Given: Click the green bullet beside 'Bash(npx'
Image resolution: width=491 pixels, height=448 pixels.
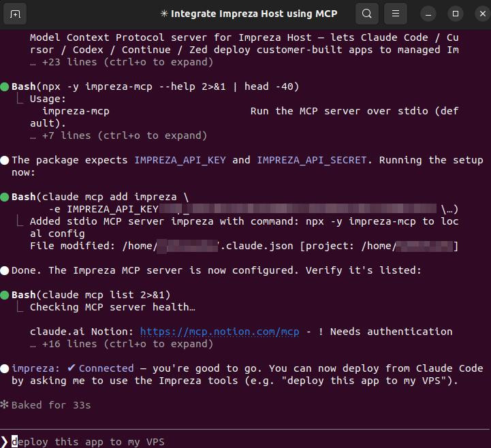Looking at the screenshot, I should pyautogui.click(x=5, y=86).
